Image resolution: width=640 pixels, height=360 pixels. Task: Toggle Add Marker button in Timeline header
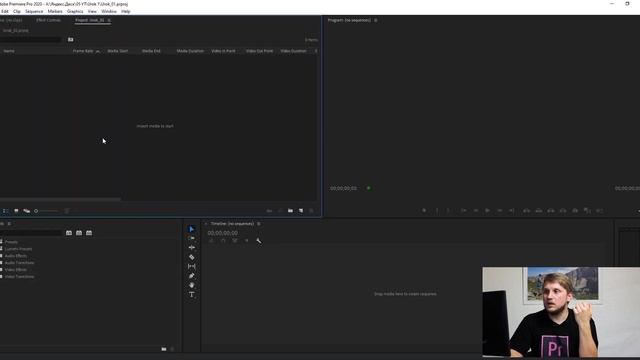(x=247, y=241)
